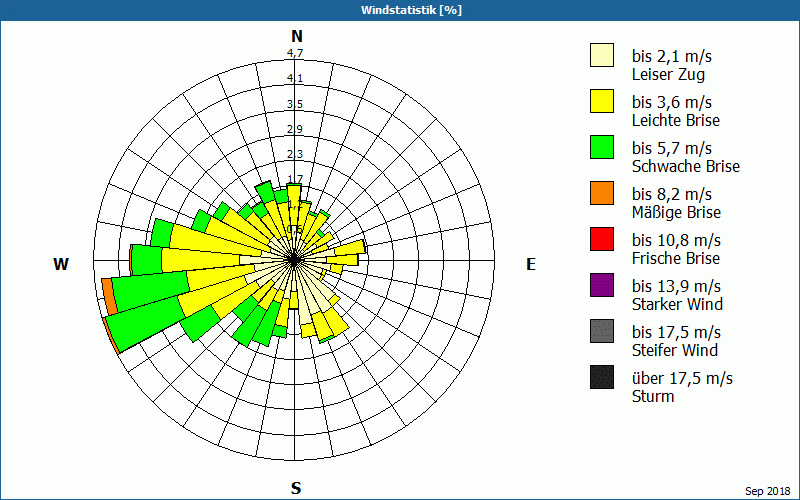Click the black Sturm legend swatch

coord(602,378)
